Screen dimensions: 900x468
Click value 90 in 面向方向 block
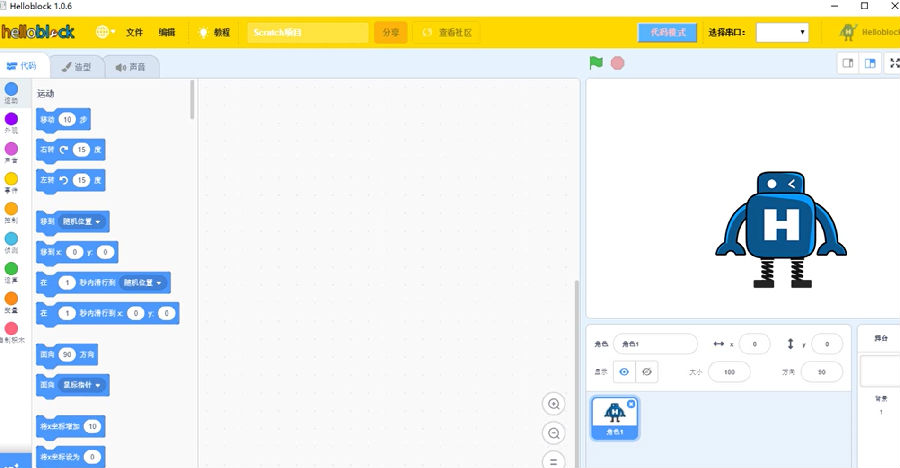click(67, 354)
